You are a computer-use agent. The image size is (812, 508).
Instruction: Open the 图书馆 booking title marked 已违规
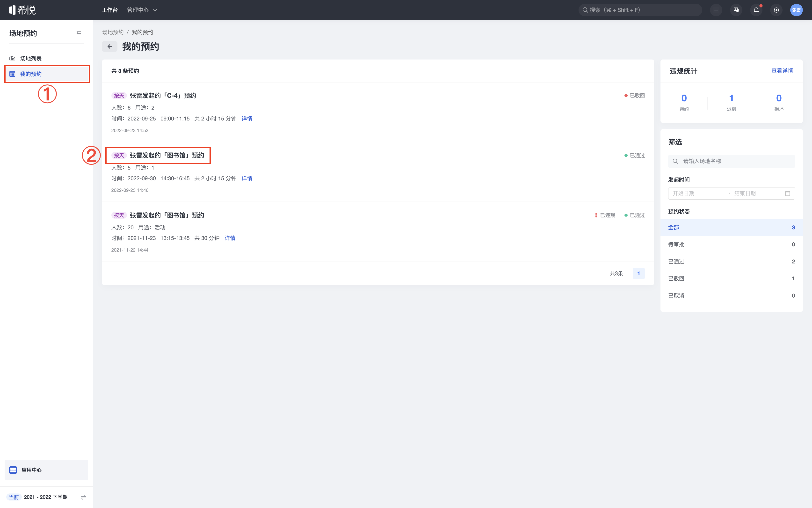pos(167,215)
